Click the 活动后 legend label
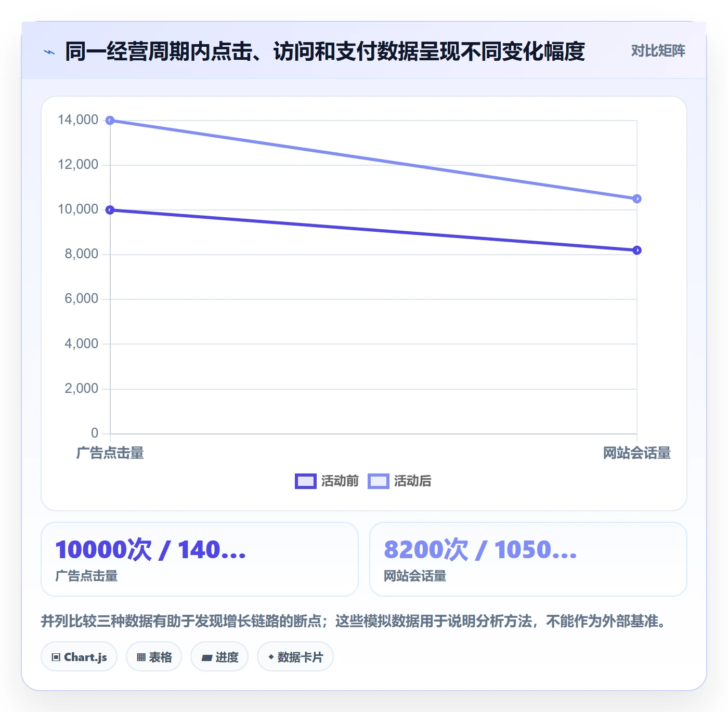The height and width of the screenshot is (712, 728). [412, 481]
